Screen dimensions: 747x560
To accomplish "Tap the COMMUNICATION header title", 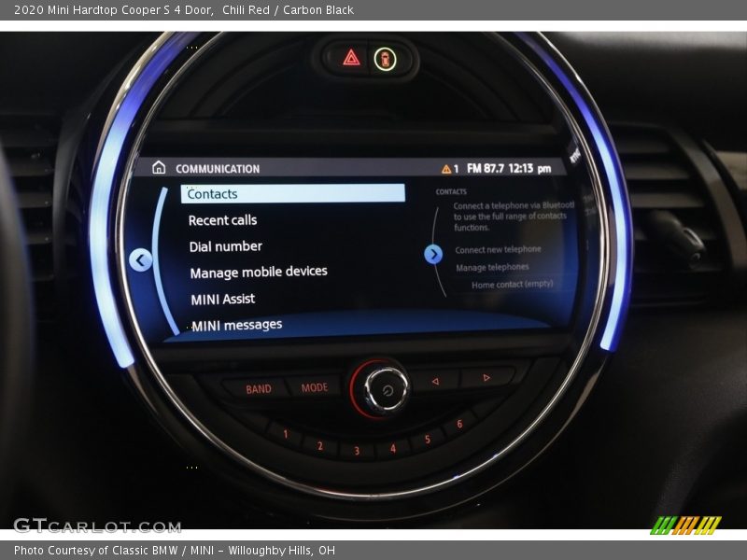I will tap(218, 169).
